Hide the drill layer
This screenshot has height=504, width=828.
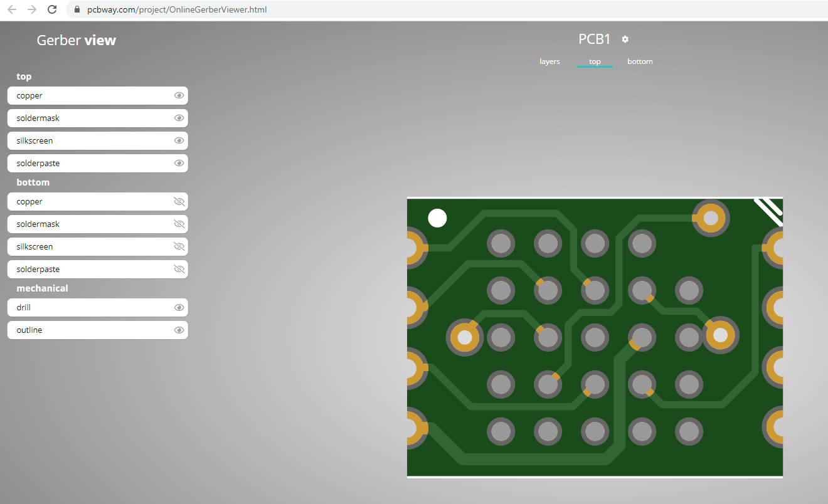click(x=179, y=308)
